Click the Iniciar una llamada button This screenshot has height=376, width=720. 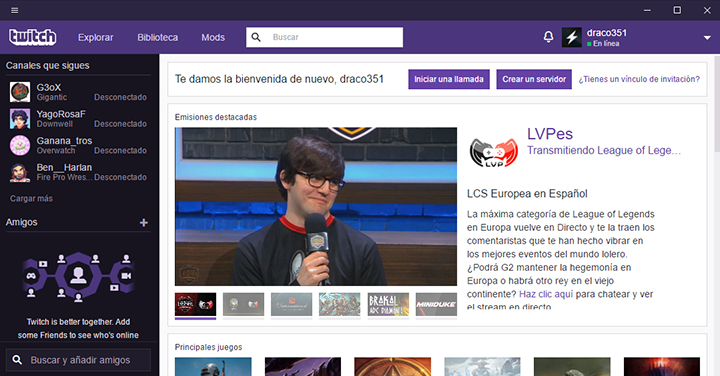449,79
